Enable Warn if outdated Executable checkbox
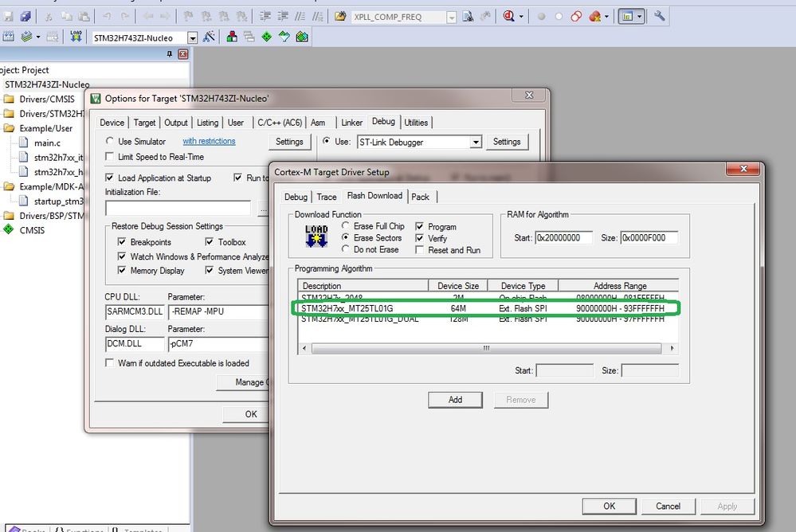 [x=109, y=362]
